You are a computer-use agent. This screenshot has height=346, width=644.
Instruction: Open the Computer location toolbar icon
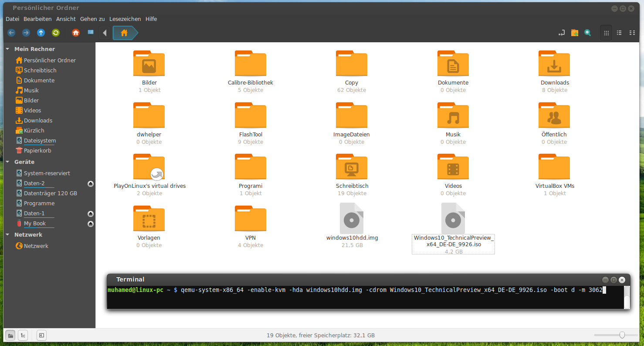91,32
